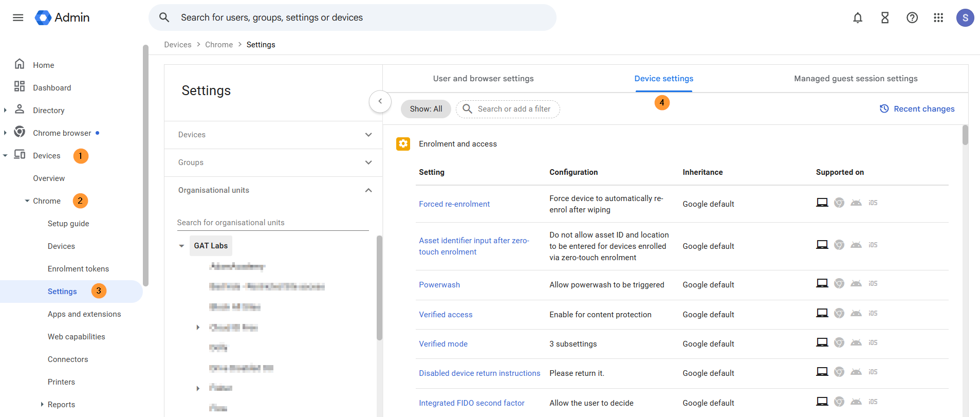Expand the Devices section dropdown

click(x=368, y=135)
